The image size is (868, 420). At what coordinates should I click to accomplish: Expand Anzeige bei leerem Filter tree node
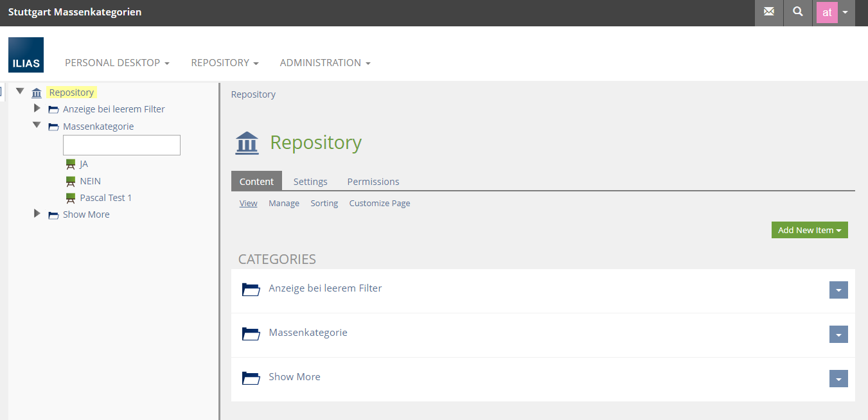point(37,109)
